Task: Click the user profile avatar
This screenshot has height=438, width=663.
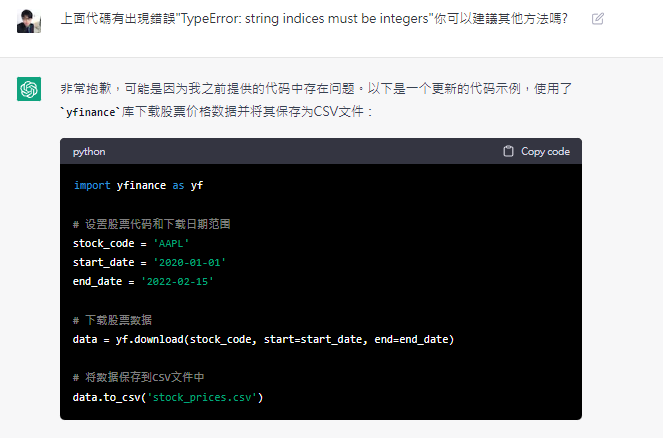Action: [x=29, y=21]
